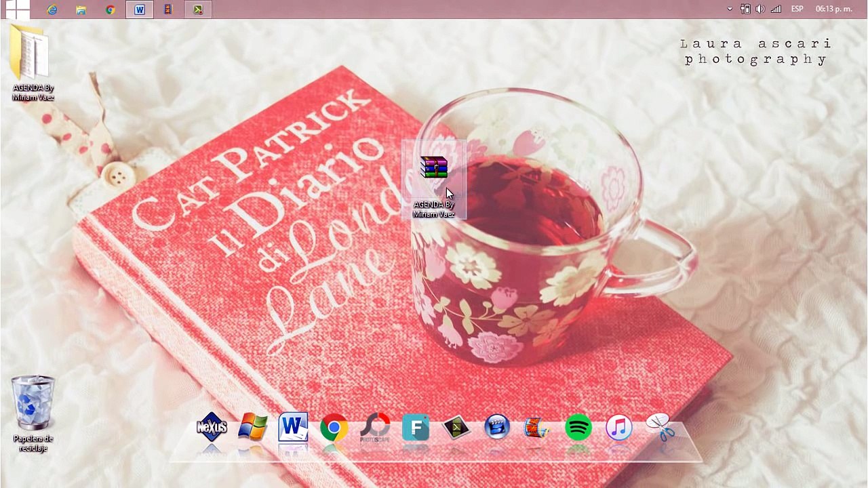
Task: Switch to Word via the top taskbar
Action: [x=140, y=9]
